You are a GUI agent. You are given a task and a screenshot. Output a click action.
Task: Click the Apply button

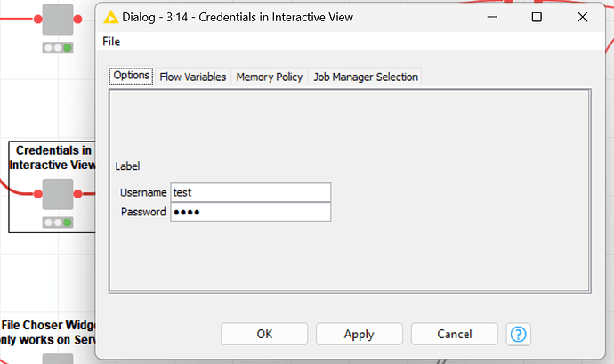(x=359, y=334)
